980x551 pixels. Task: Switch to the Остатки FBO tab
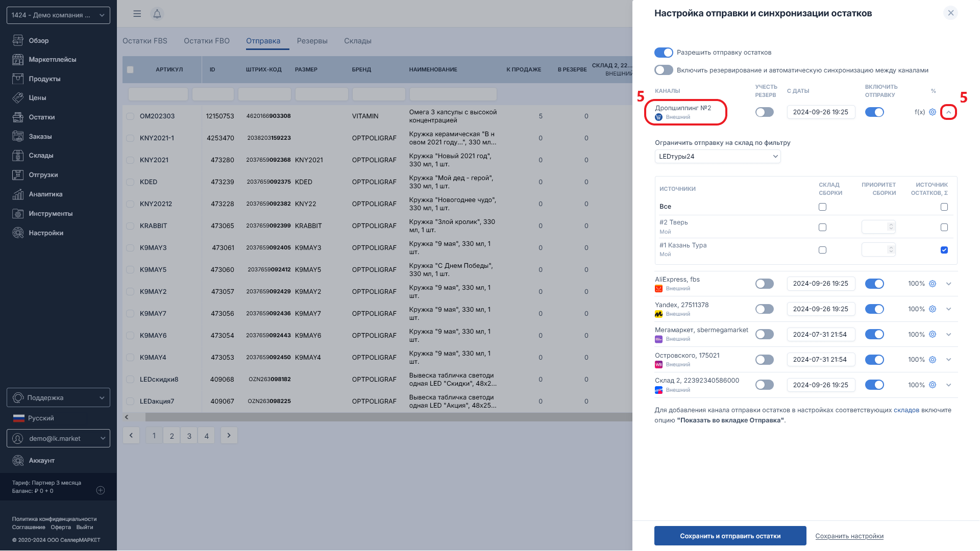pos(207,41)
